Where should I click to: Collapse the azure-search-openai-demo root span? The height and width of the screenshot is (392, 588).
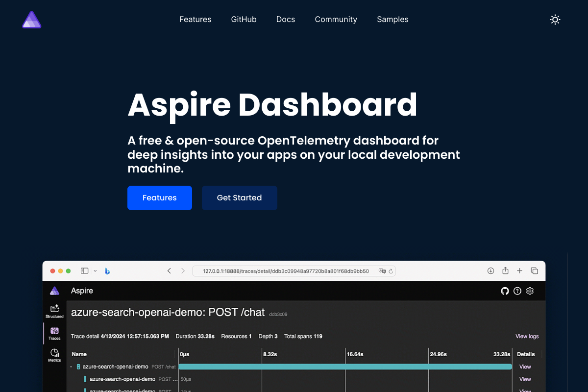point(71,367)
